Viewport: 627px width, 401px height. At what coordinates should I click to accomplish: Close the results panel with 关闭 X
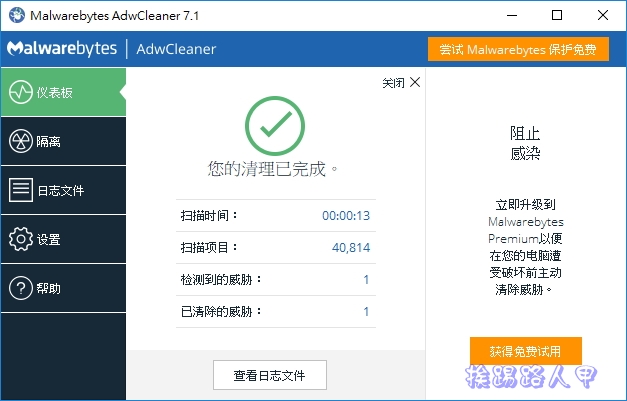coord(401,83)
